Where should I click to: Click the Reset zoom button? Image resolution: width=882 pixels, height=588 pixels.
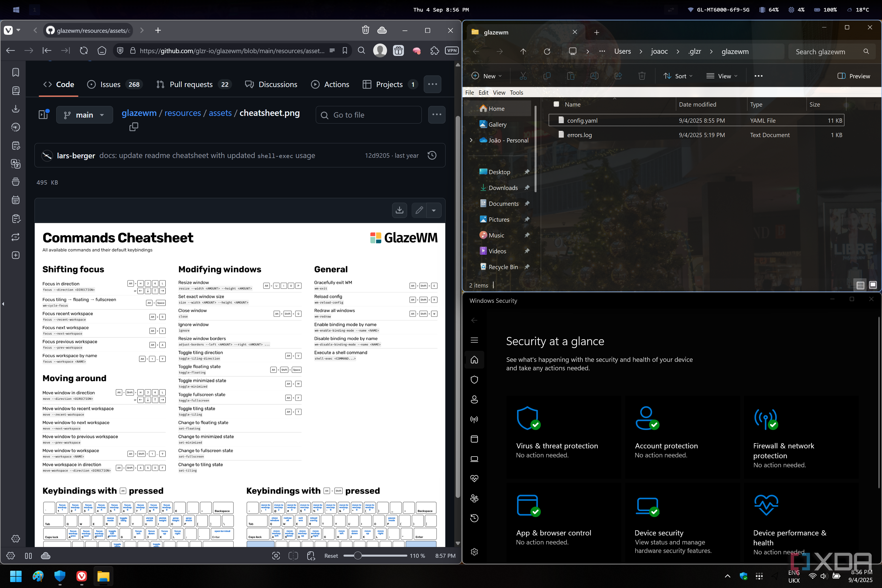(331, 556)
